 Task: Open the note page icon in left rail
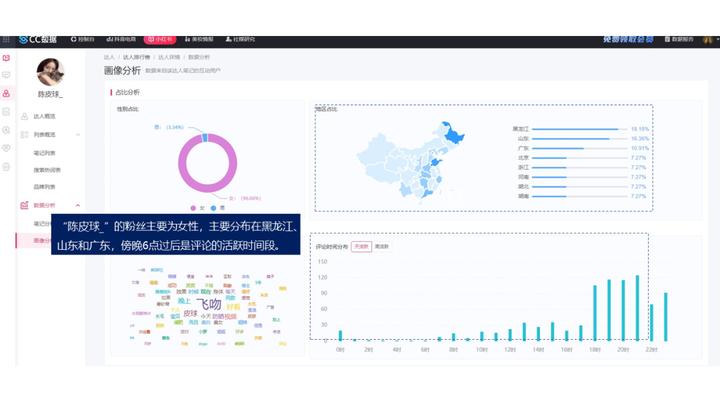[x=6, y=112]
